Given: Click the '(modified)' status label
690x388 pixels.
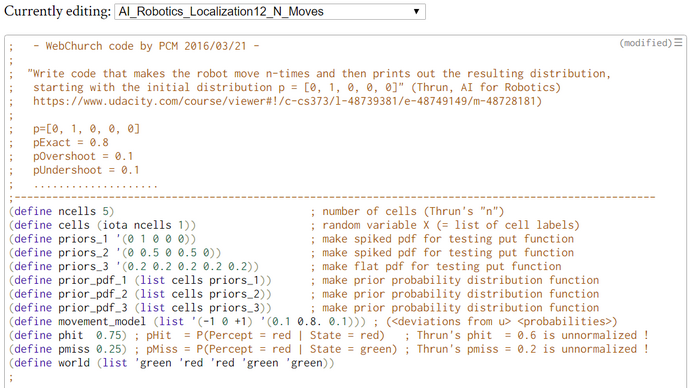Looking at the screenshot, I should click(646, 43).
